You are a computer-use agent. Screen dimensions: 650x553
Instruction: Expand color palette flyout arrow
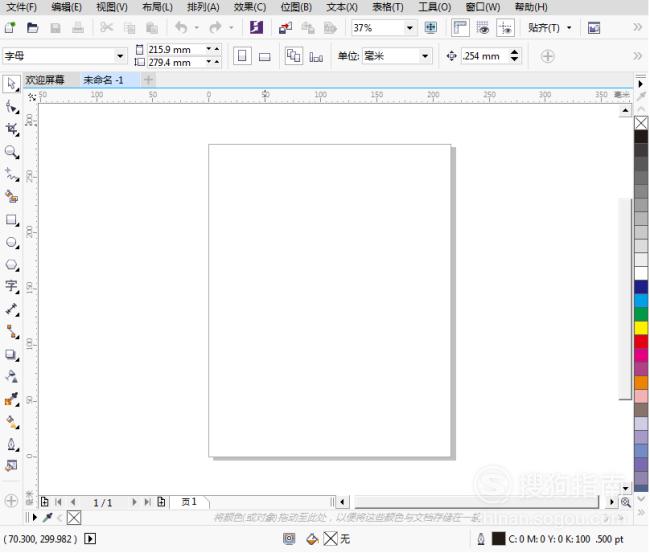[641, 84]
